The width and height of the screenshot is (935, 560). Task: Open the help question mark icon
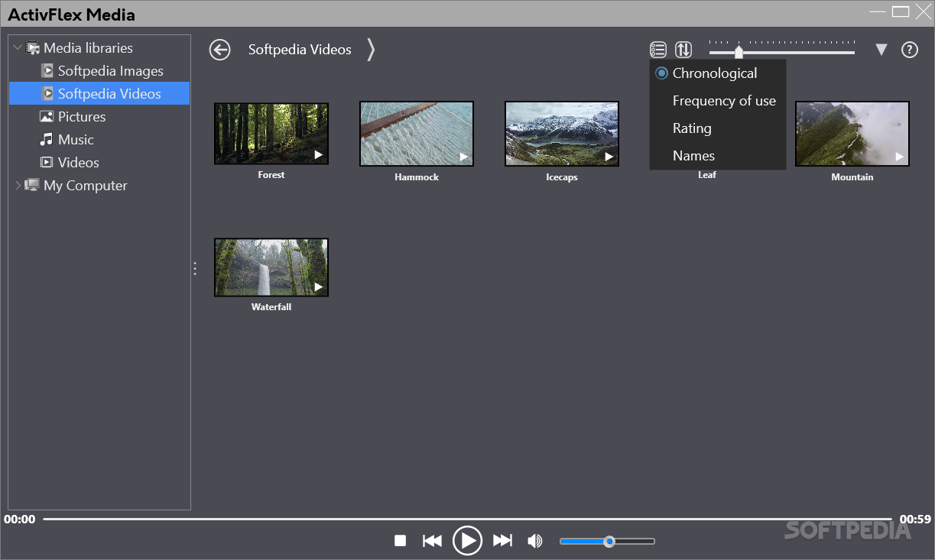909,50
